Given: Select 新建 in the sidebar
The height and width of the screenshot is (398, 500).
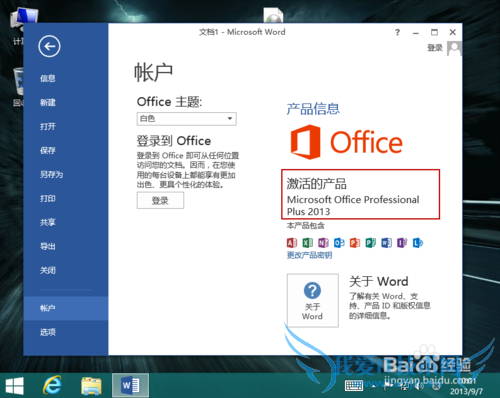Looking at the screenshot, I should tap(48, 102).
